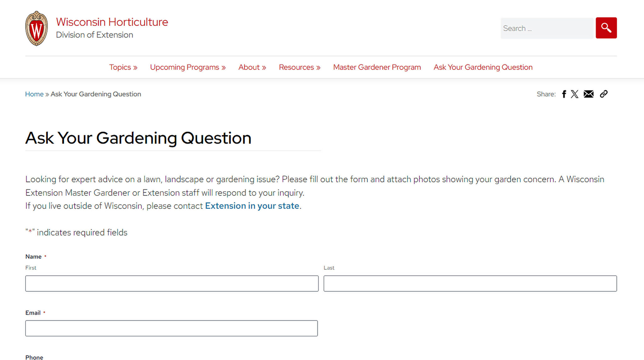Viewport: 644px width, 360px height.
Task: Share this page on Facebook
Action: click(x=564, y=94)
